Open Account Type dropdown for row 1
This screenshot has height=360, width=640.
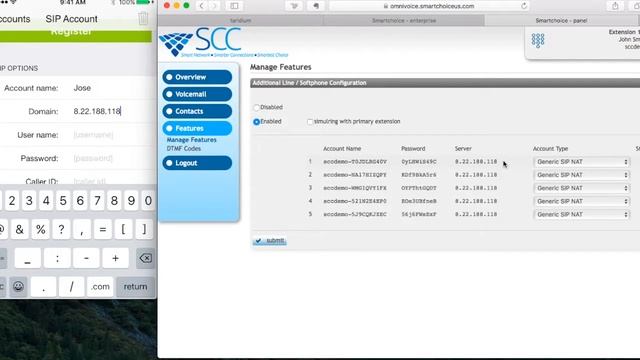582,162
